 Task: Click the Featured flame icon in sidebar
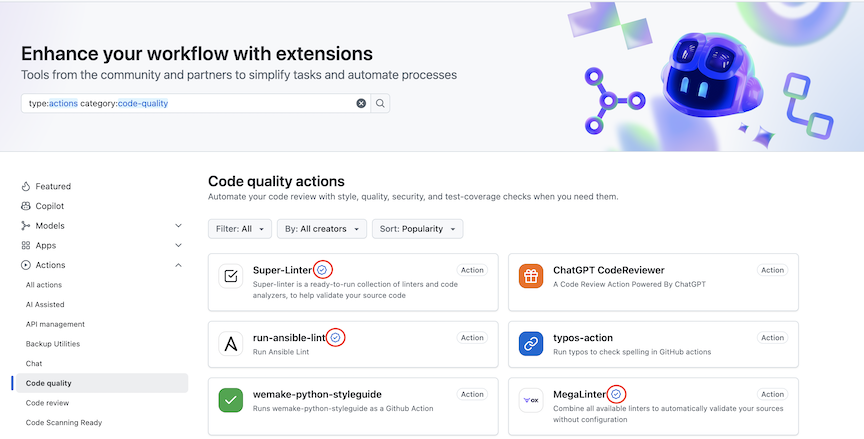pos(25,186)
